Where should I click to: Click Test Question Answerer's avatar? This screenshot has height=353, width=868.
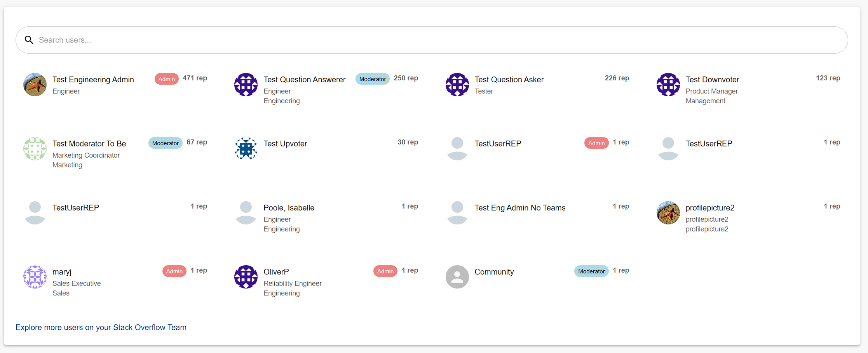coord(246,85)
